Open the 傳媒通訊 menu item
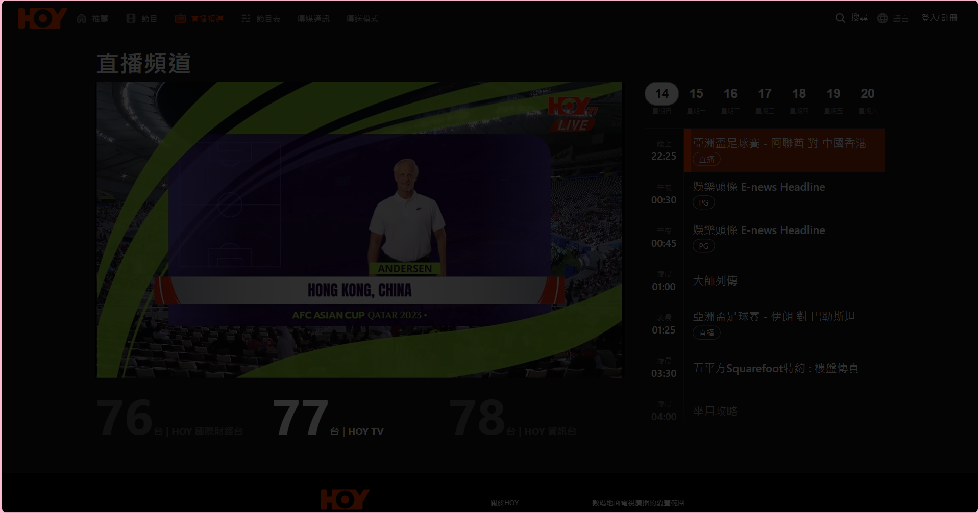This screenshot has width=980, height=513. pos(313,18)
